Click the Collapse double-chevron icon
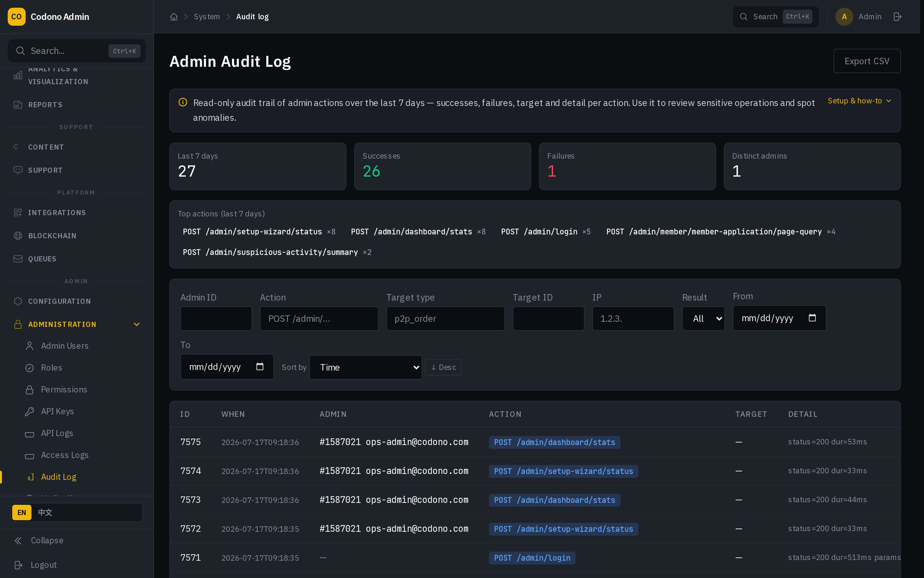924x578 pixels. 18,540
